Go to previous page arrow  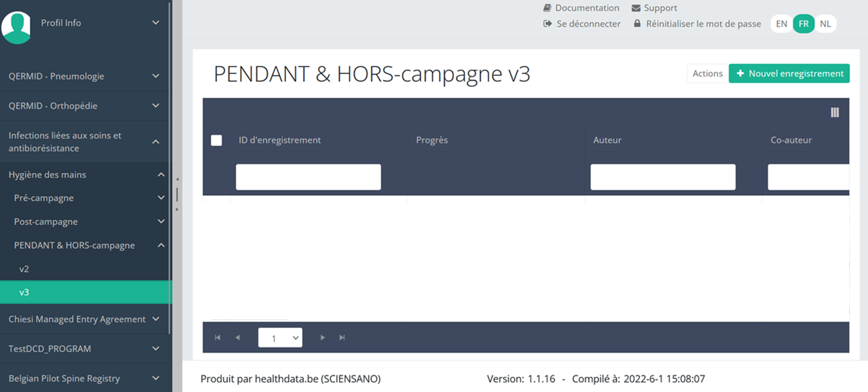click(x=238, y=337)
